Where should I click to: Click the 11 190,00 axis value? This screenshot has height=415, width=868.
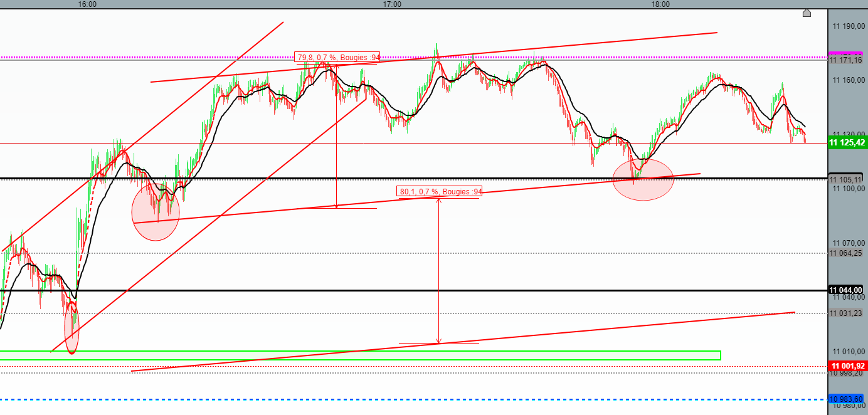coord(849,26)
